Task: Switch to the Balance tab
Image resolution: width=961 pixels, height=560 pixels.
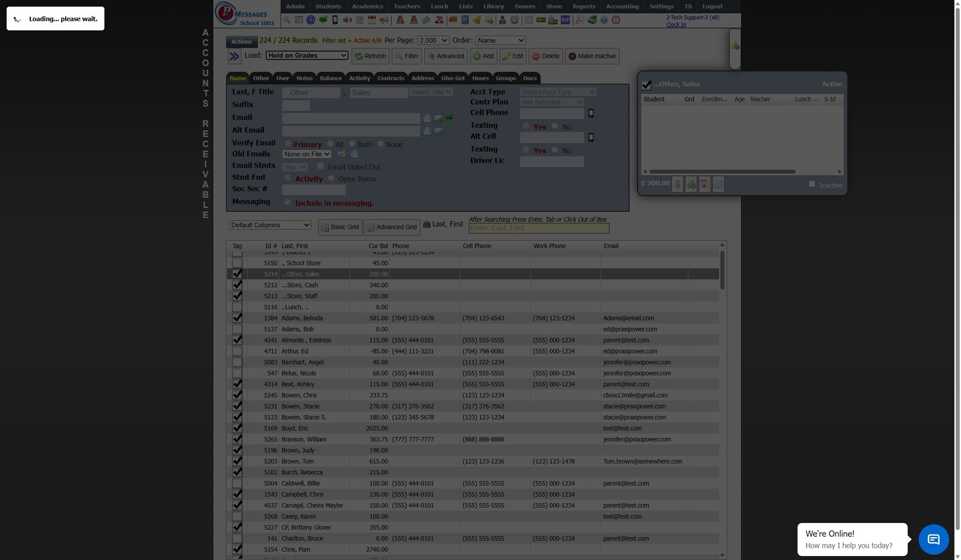Action: click(x=330, y=78)
